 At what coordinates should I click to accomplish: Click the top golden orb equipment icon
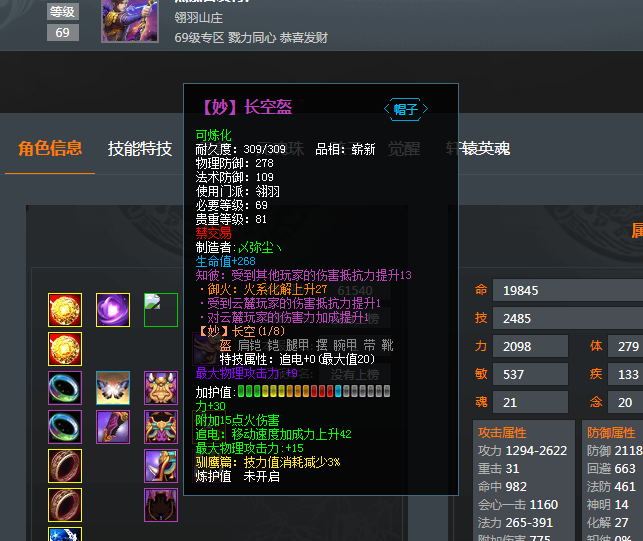click(65, 310)
